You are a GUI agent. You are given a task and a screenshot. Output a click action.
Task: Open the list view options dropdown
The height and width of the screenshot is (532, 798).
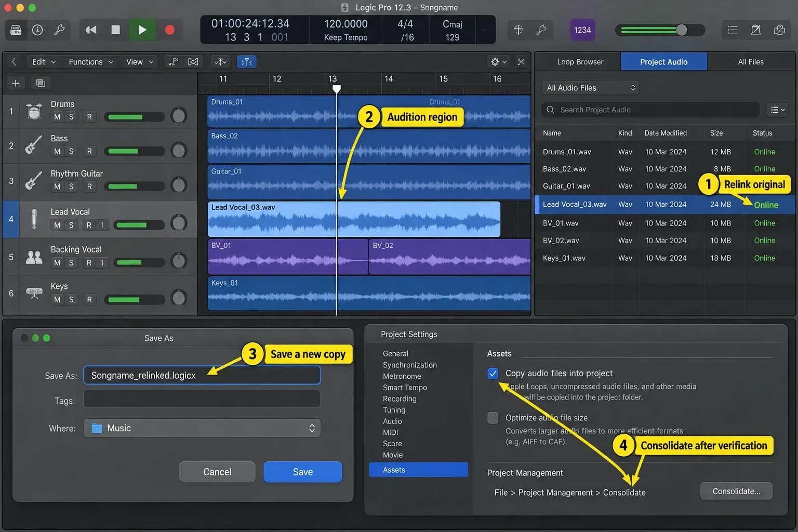[x=777, y=110]
